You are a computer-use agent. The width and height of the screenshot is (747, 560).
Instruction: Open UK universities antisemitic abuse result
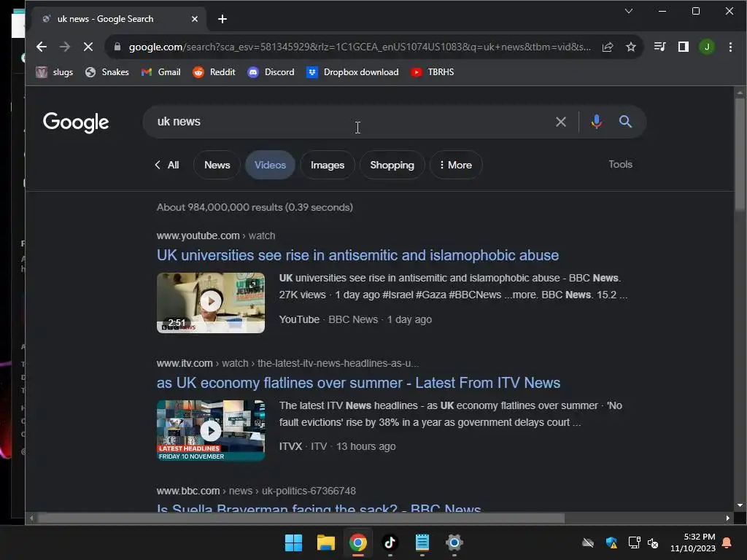coord(357,255)
